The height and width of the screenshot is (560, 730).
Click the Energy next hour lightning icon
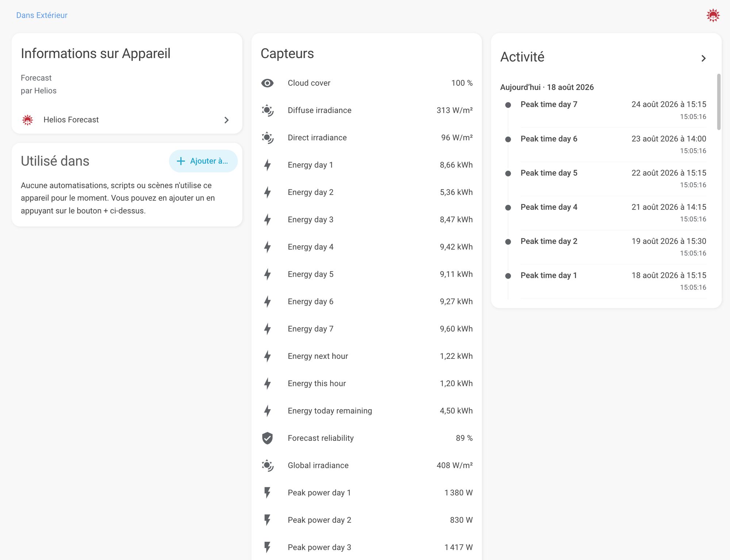pos(268,356)
